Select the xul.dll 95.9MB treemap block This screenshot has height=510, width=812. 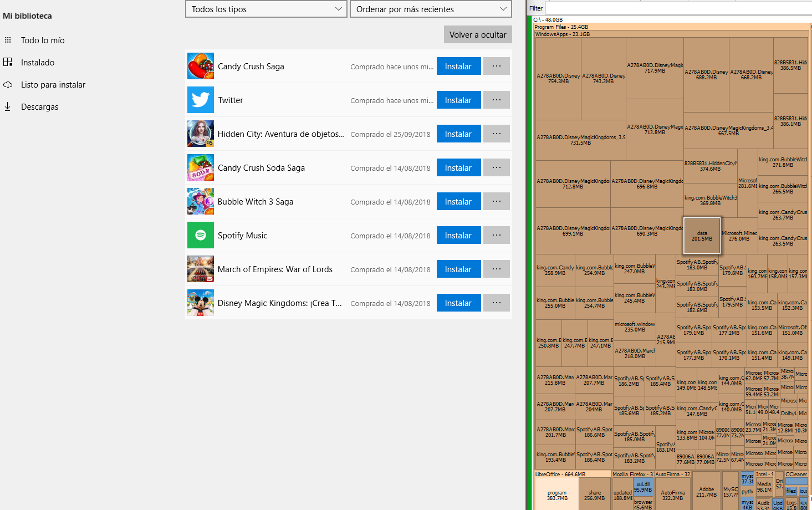point(643,487)
